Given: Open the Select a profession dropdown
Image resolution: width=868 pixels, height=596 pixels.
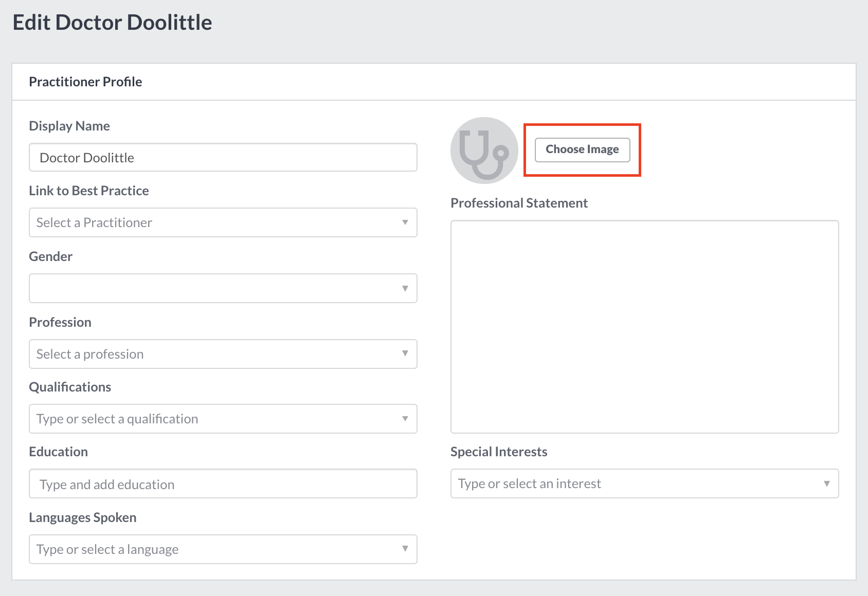Looking at the screenshot, I should click(x=223, y=354).
